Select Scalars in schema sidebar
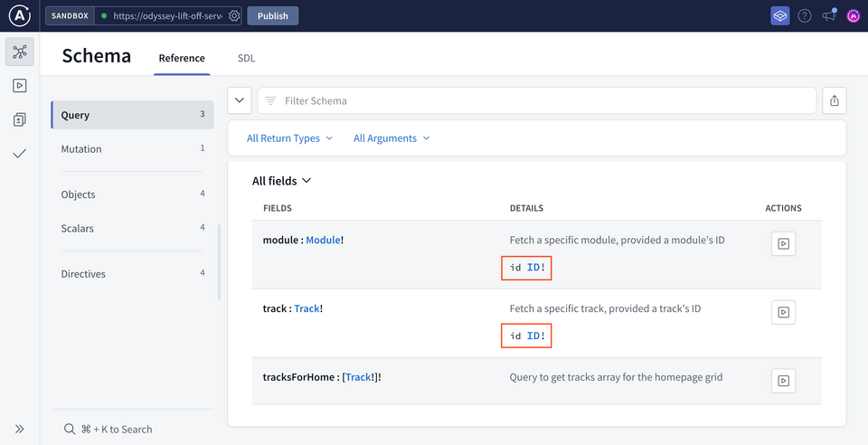The height and width of the screenshot is (445, 868). [132, 228]
